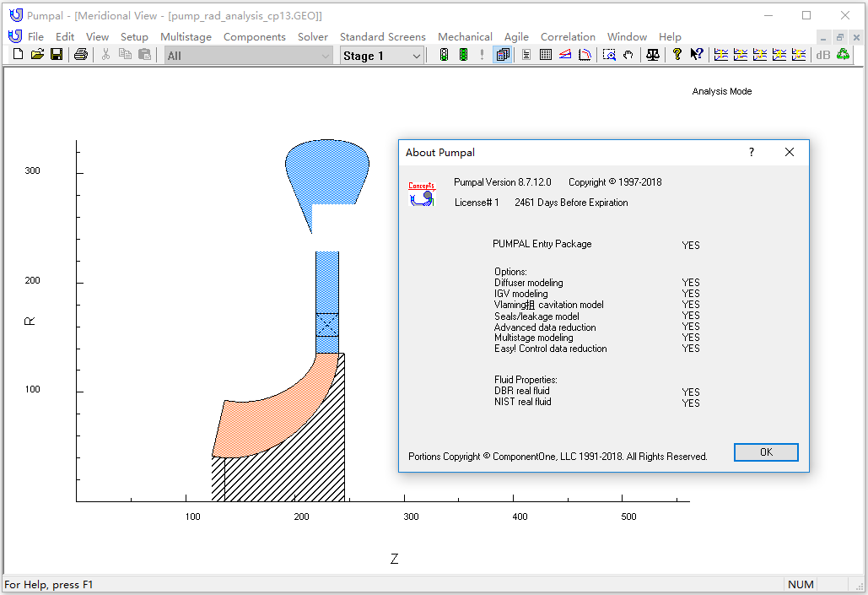This screenshot has width=868, height=595.
Task: Open the View menu
Action: click(97, 36)
